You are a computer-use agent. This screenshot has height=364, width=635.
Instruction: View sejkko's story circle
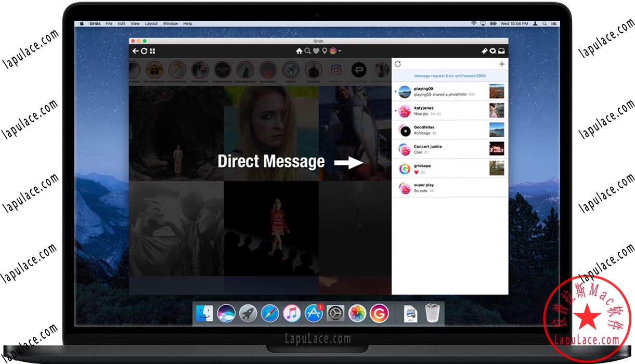coord(291,70)
